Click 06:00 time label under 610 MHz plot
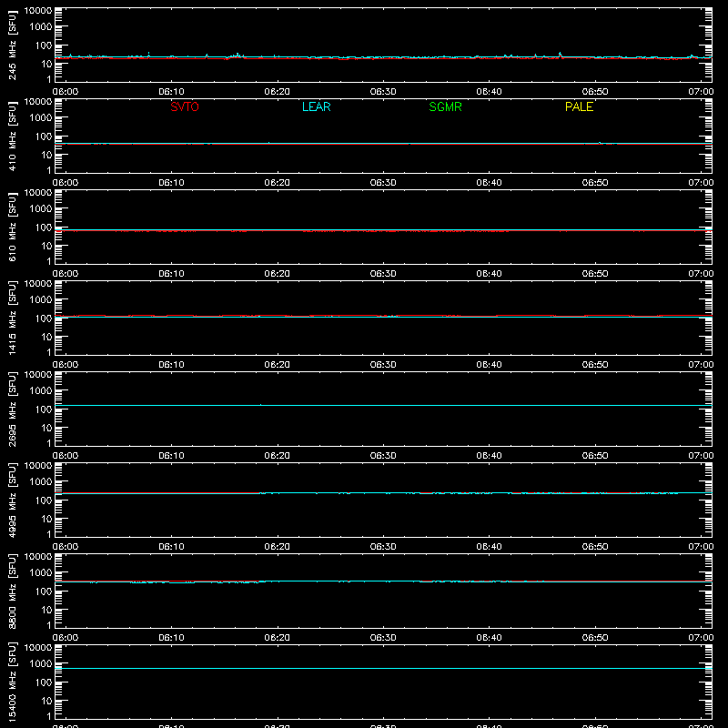728x728 pixels. [66, 274]
